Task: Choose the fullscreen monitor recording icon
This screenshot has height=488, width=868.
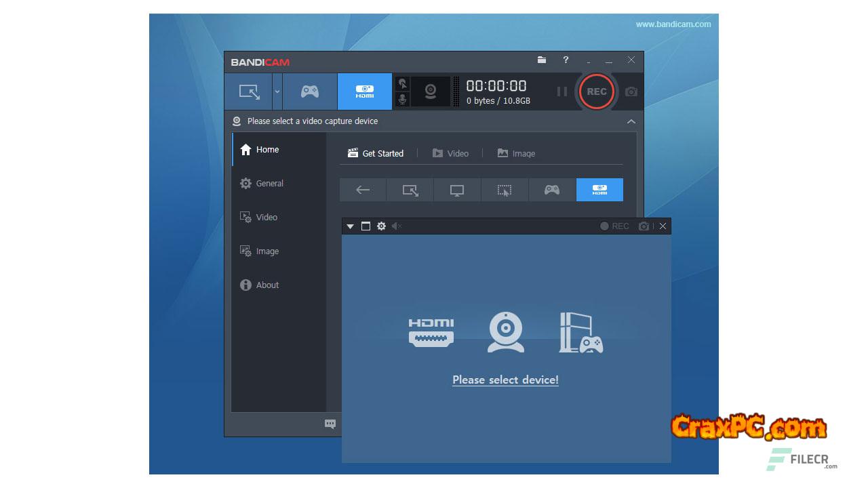Action: 457,190
